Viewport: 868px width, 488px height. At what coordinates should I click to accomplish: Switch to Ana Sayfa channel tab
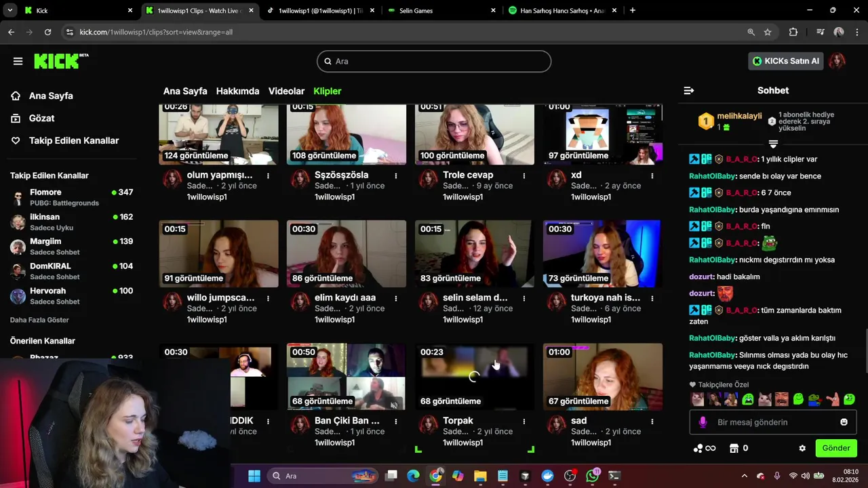tap(185, 91)
